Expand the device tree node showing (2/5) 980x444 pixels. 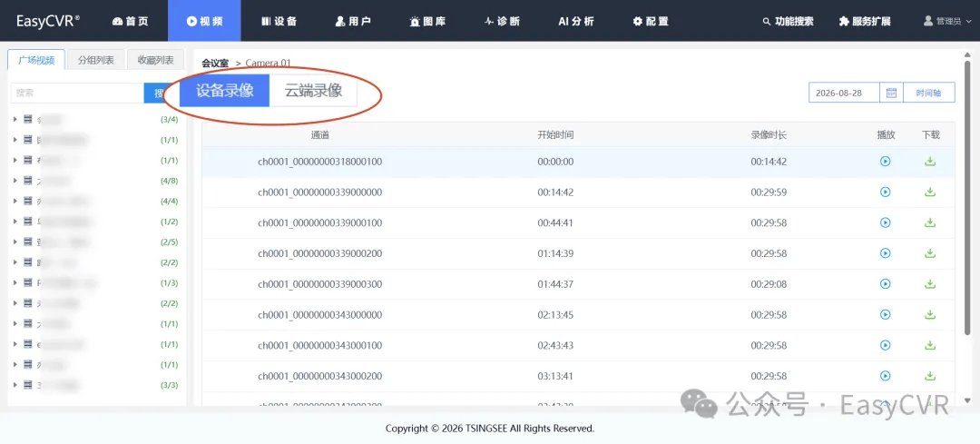(x=15, y=242)
